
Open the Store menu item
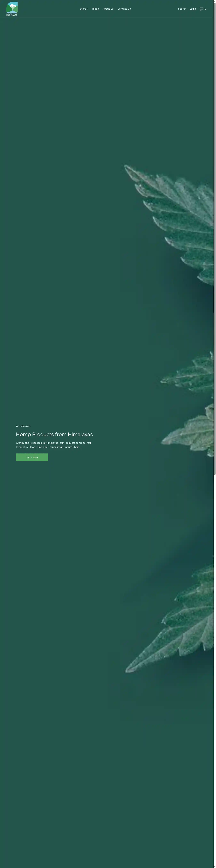point(83,9)
